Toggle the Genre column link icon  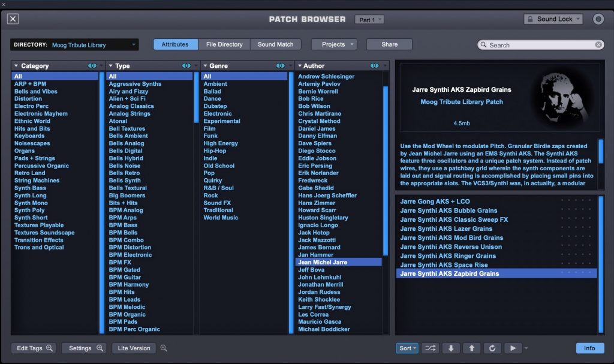[281, 66]
